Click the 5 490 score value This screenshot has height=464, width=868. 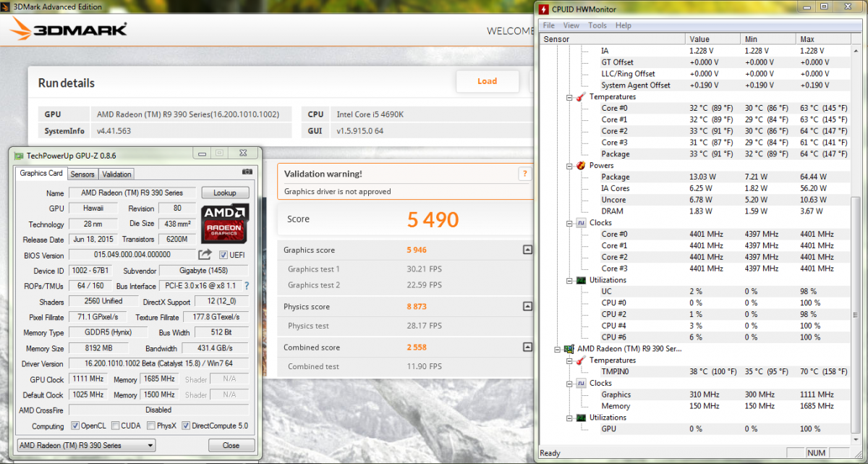pos(433,219)
